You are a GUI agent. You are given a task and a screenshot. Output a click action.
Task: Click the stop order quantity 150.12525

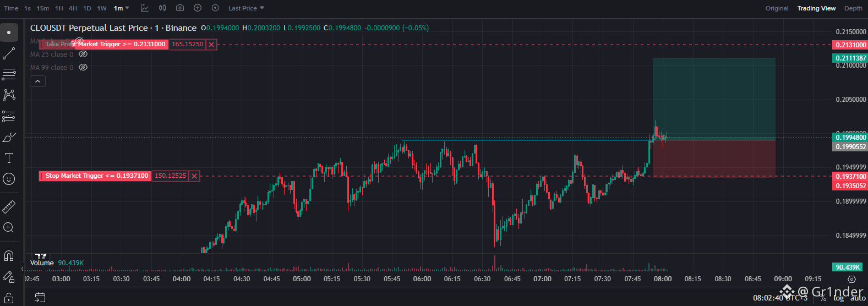170,176
